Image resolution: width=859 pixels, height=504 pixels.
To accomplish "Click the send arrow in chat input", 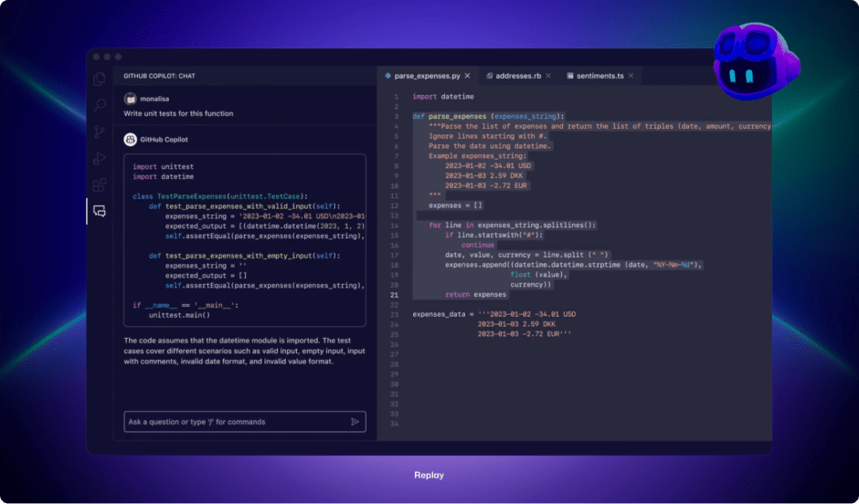I will [355, 422].
